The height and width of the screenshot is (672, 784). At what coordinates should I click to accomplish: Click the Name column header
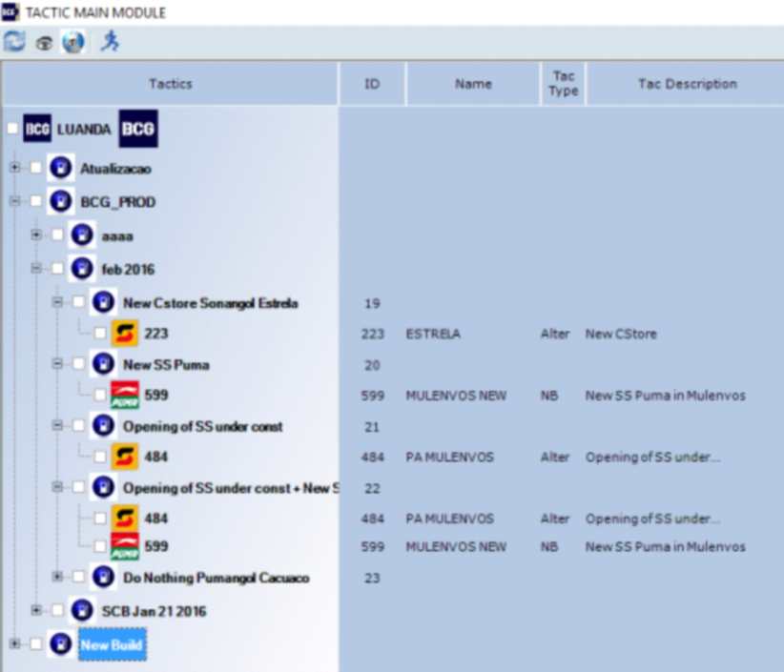coord(473,84)
